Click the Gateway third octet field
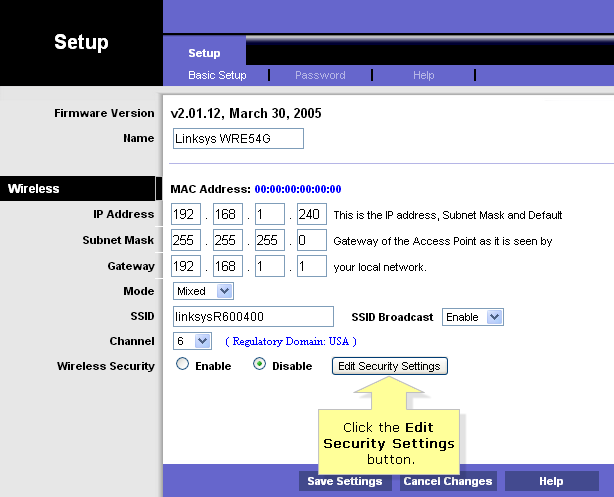Screen dimensions: 614x497 point(270,266)
